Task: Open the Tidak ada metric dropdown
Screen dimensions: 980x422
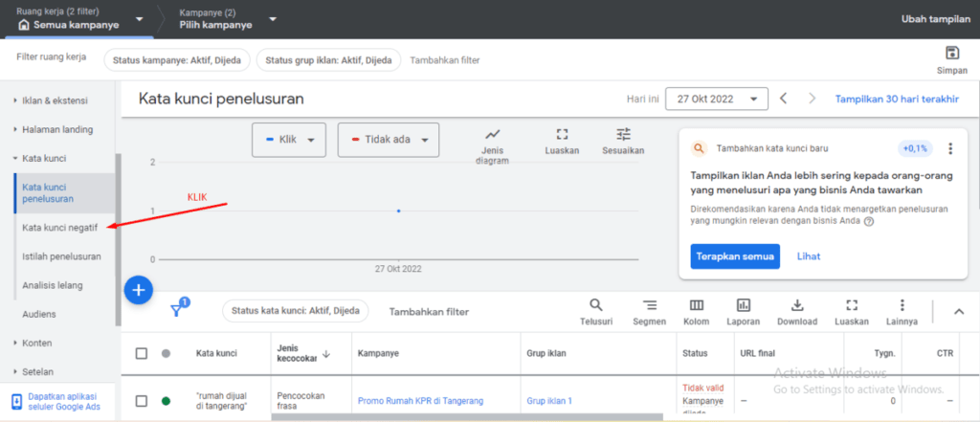Action: point(388,139)
